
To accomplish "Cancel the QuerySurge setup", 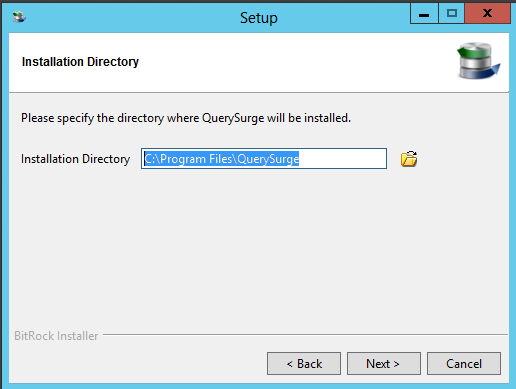I will click(x=464, y=363).
